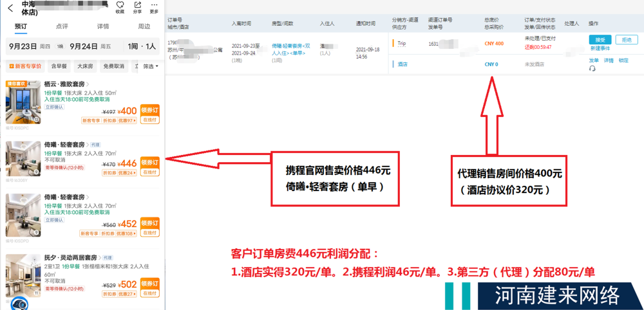Click the 锁定 link
The width and height of the screenshot is (644, 310).
(623, 60)
